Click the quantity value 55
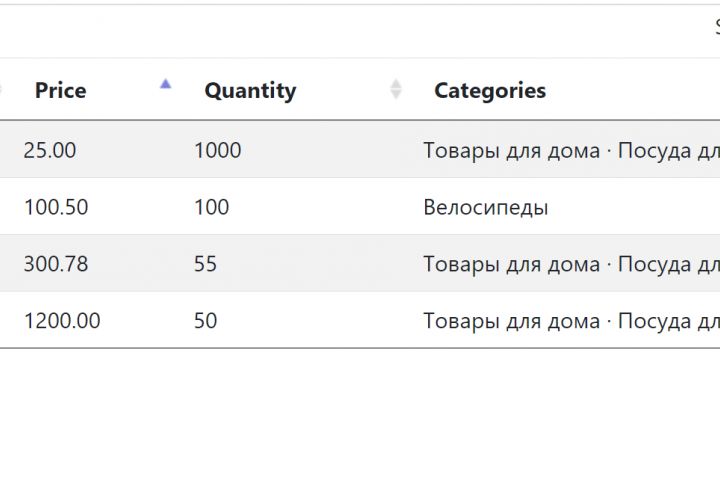This screenshot has width=720, height=480. [x=205, y=264]
